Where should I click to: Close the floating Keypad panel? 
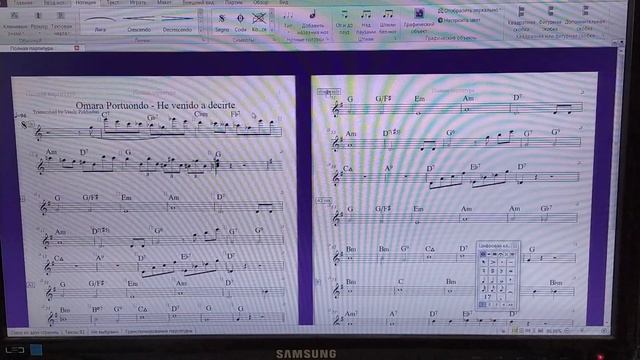(x=515, y=246)
